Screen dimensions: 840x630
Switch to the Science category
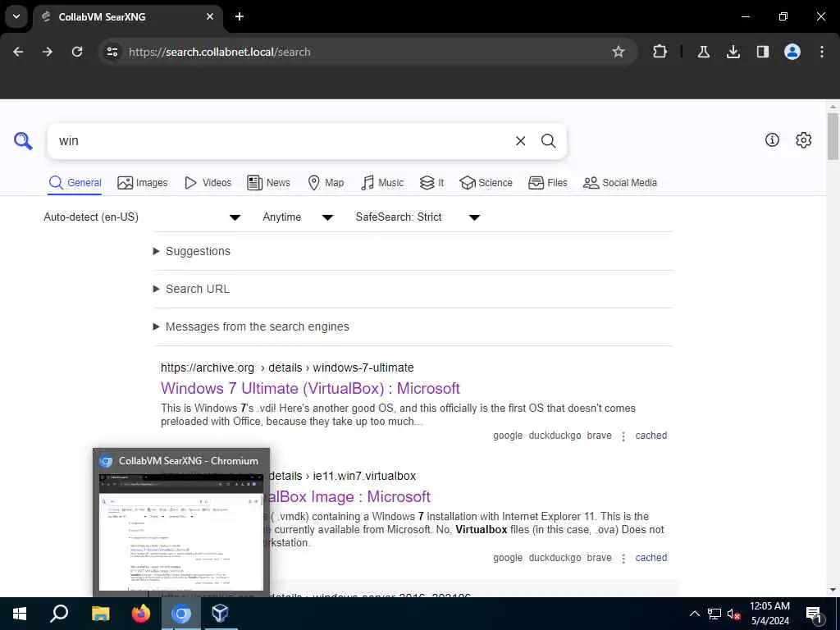[x=486, y=183]
